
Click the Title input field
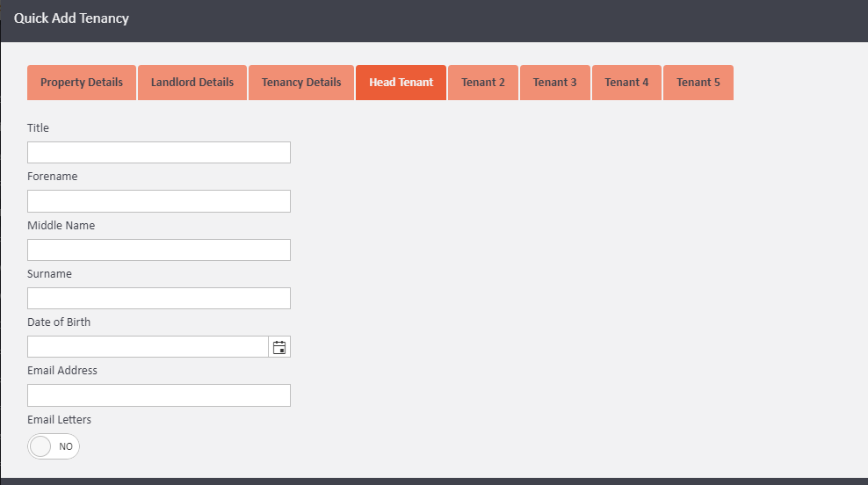click(x=158, y=153)
